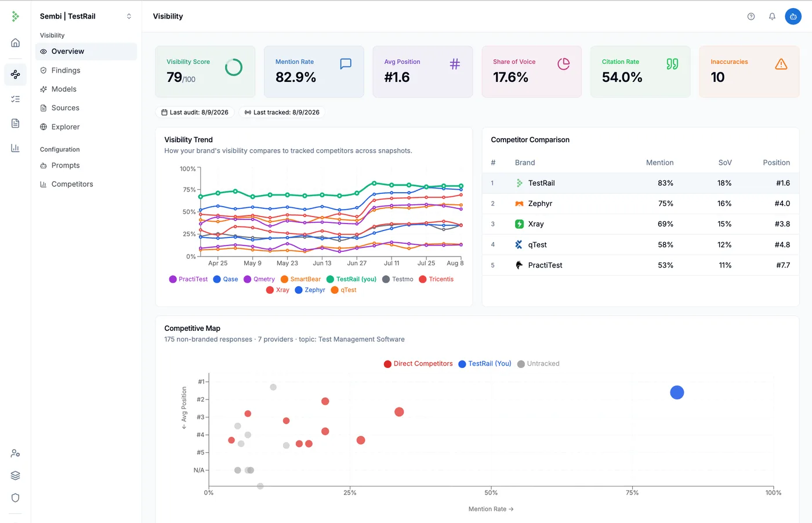The image size is (812, 523).
Task: Select the Zephyr row Mention value 75%
Action: click(665, 204)
